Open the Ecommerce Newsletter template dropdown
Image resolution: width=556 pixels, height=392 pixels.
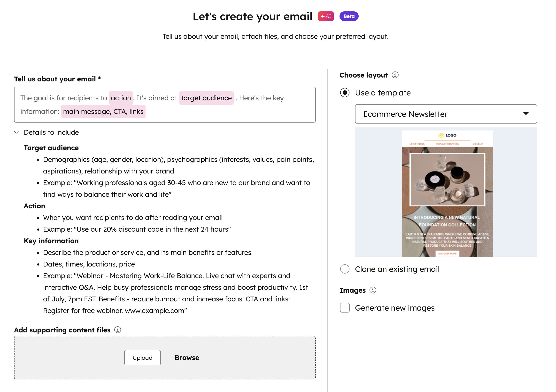pyautogui.click(x=446, y=114)
